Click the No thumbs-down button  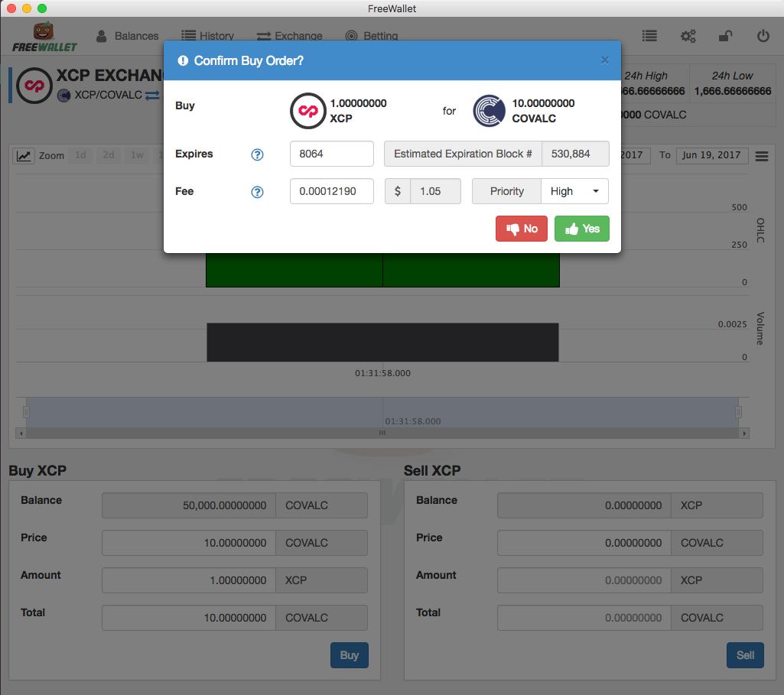click(522, 229)
